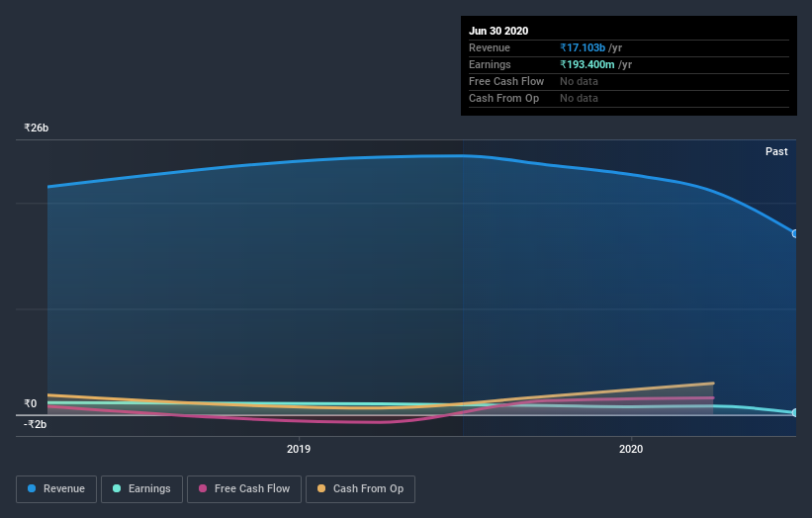Click the Earnings label in tooltip
Image resolution: width=812 pixels, height=518 pixels.
tap(490, 64)
